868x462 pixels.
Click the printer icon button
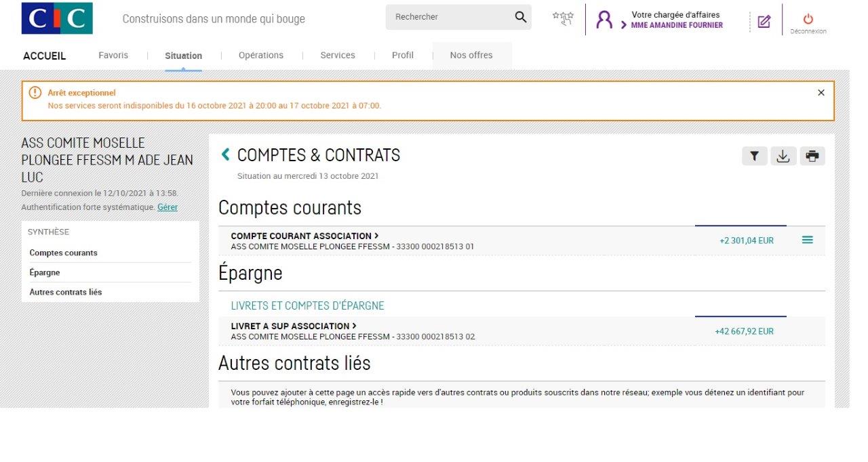(x=812, y=156)
